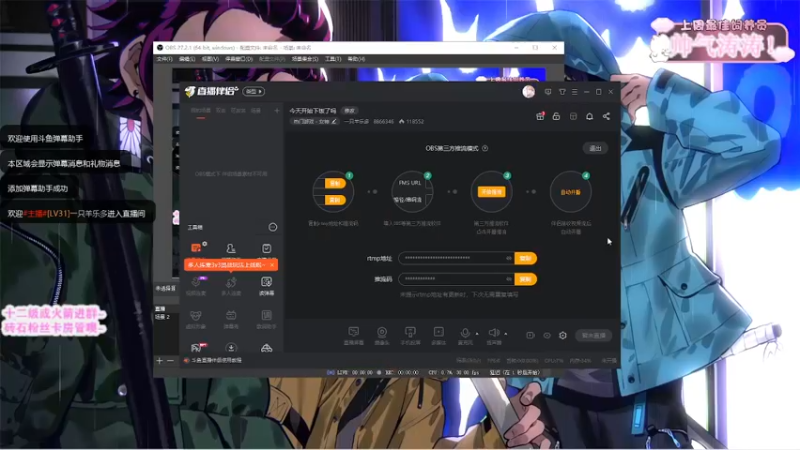800x450 pixels.
Task: Open the PK tool icon with red badge
Action: (197, 348)
